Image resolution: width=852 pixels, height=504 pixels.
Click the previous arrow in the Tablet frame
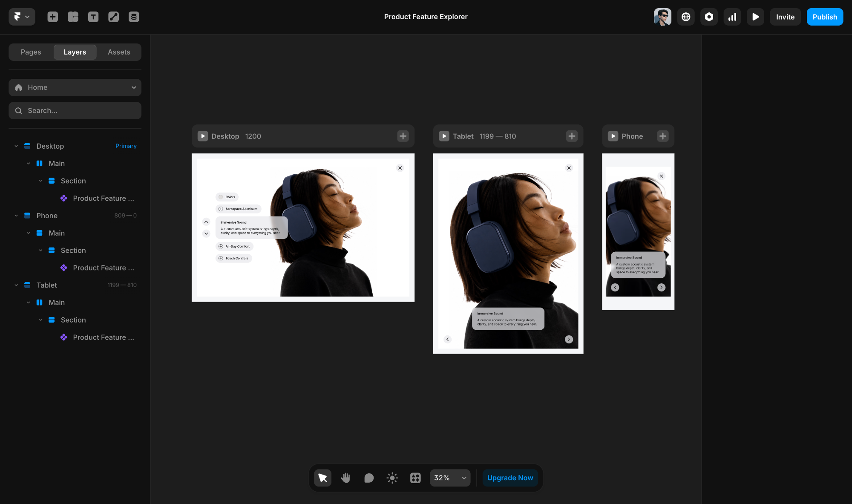tap(447, 339)
